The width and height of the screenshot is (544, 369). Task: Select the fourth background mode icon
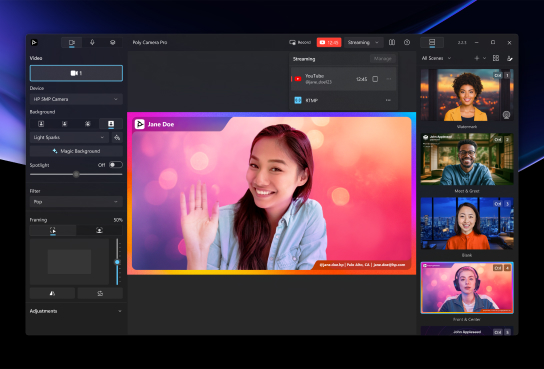(x=111, y=124)
